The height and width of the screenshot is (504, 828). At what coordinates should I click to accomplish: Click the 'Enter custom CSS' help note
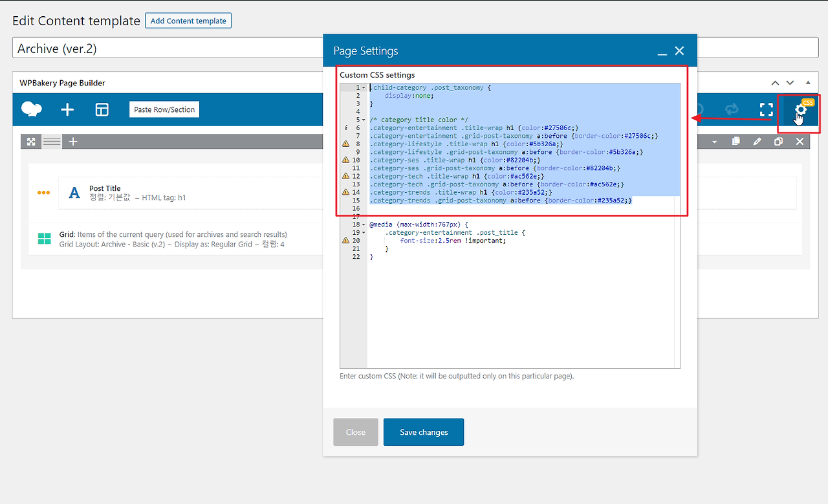[457, 376]
